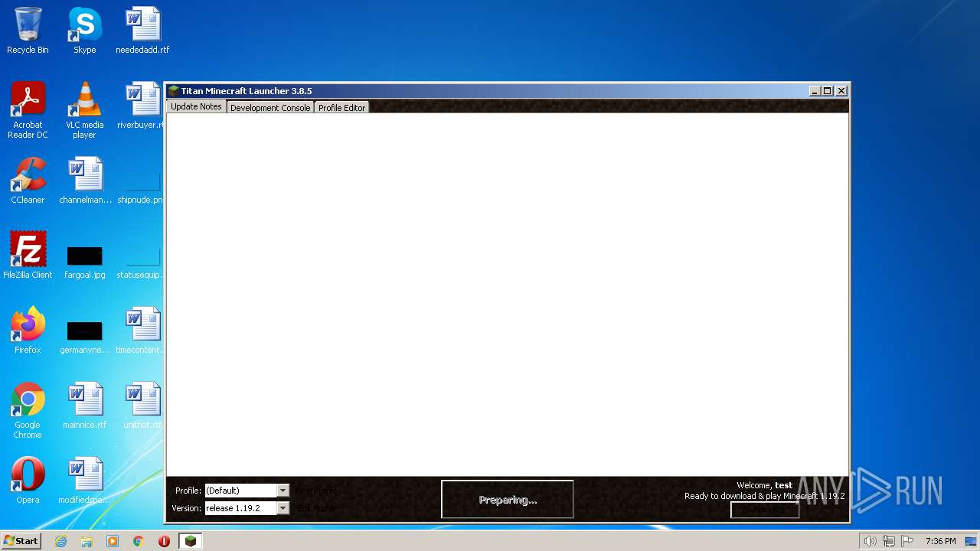The image size is (980, 551).
Task: Expand the Profile dropdown arrow
Action: [x=283, y=491]
